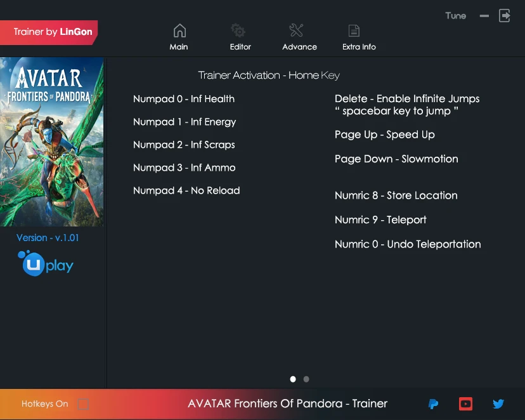Click the Slowmotion cheat entry

coord(396,159)
